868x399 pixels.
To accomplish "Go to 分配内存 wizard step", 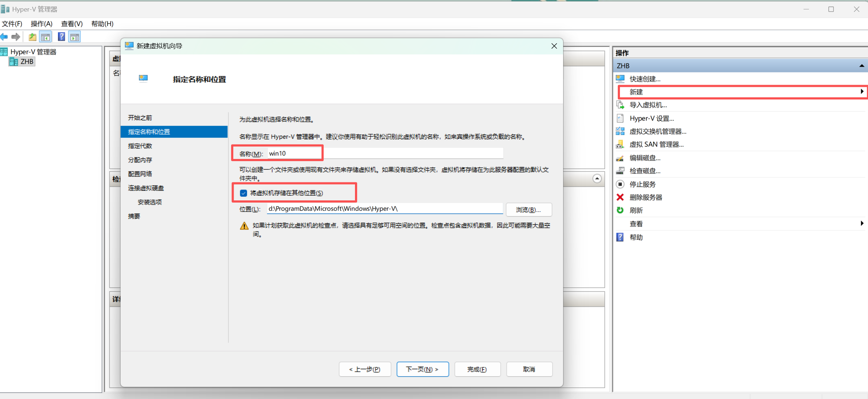I will point(140,160).
